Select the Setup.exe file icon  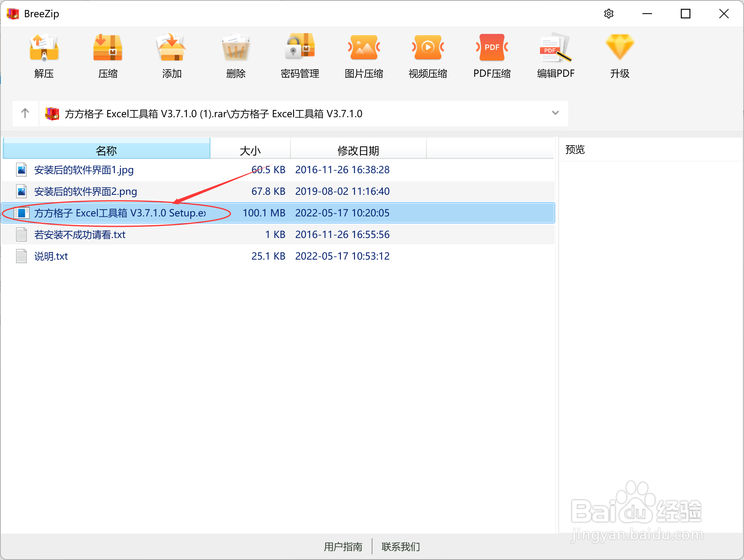point(22,213)
